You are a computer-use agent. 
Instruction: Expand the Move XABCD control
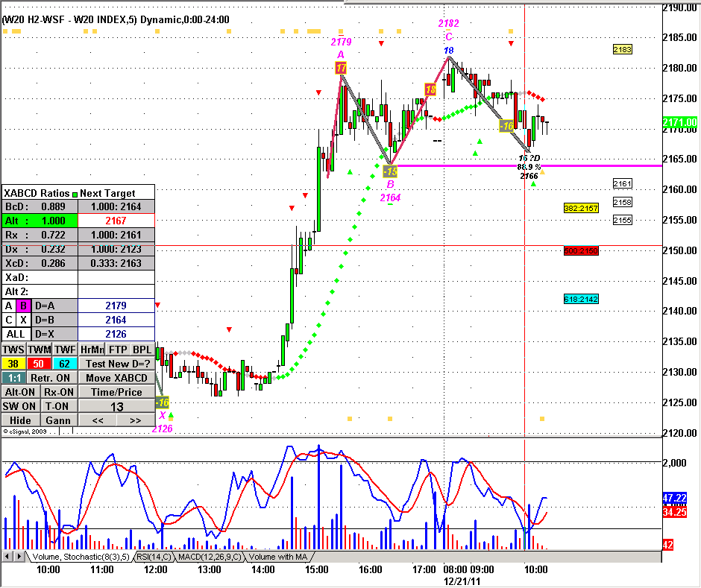(116, 377)
